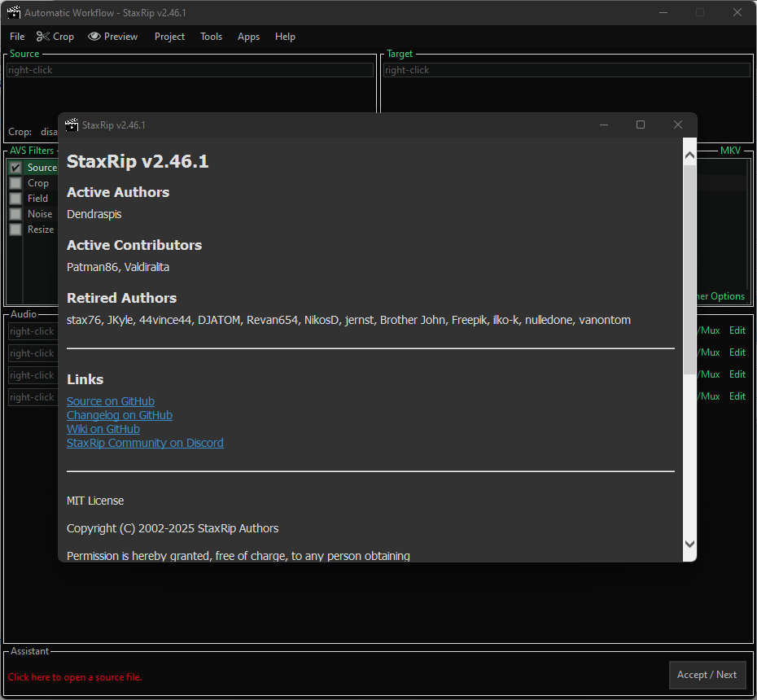
Task: Click scroll up arrow in About dialog
Action: [690, 155]
